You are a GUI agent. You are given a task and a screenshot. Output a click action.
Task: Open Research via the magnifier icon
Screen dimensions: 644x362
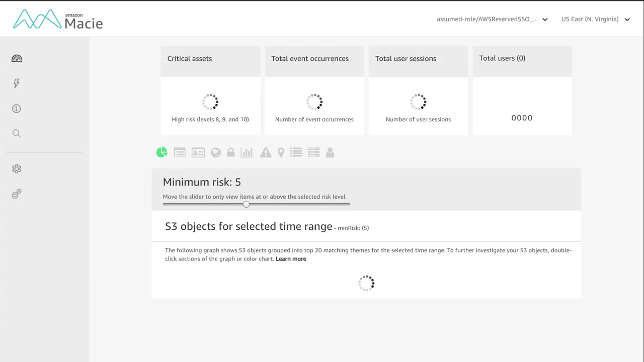click(17, 133)
